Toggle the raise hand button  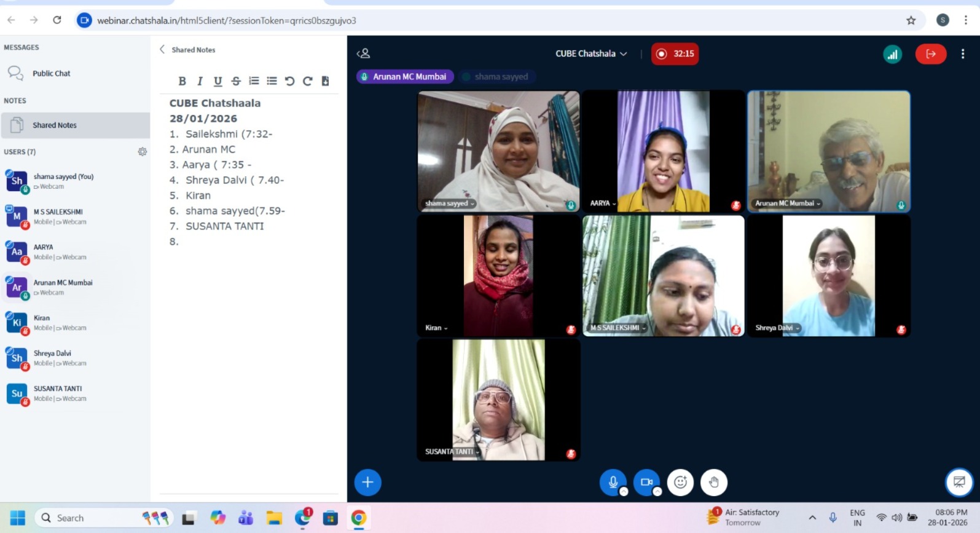[x=713, y=482]
